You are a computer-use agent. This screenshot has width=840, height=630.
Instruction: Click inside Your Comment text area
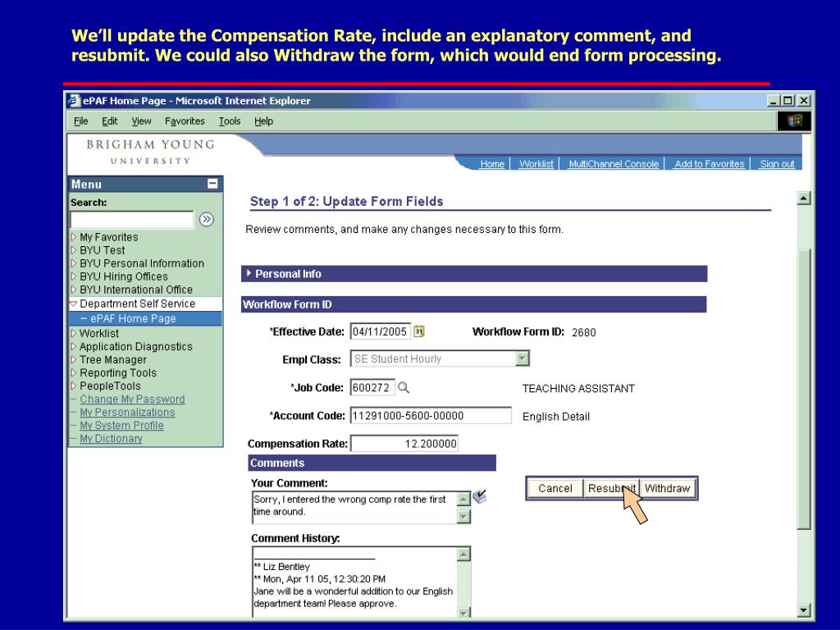354,507
